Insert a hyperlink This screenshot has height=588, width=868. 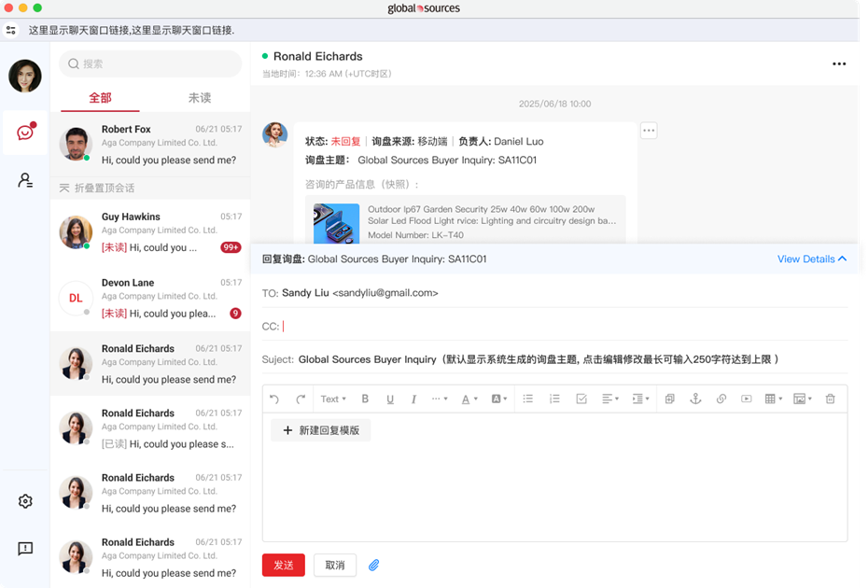(x=721, y=399)
